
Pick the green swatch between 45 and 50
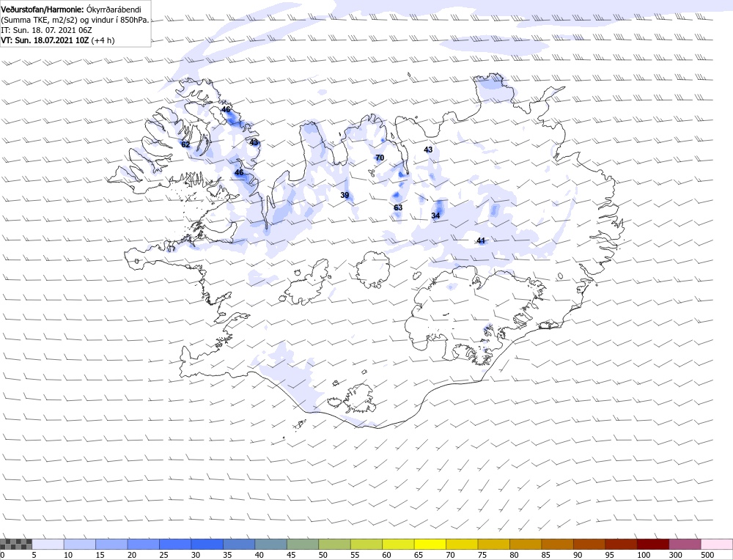coord(303,544)
